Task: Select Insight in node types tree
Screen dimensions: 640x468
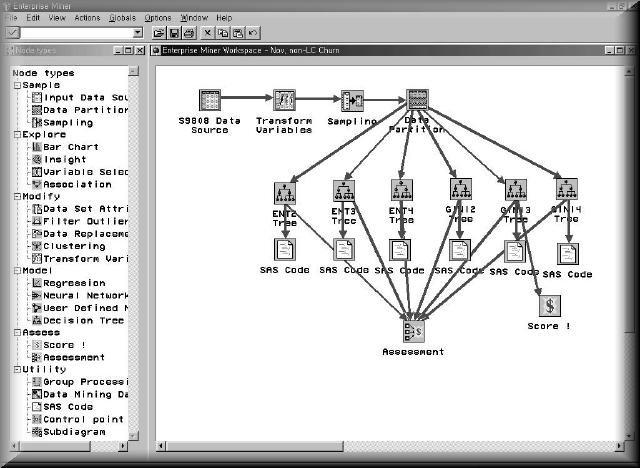Action: pos(59,160)
